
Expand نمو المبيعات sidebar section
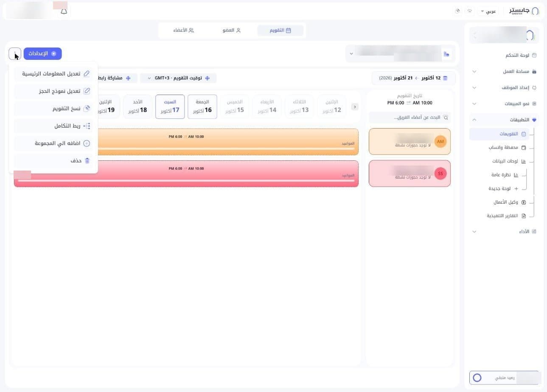coord(504,104)
